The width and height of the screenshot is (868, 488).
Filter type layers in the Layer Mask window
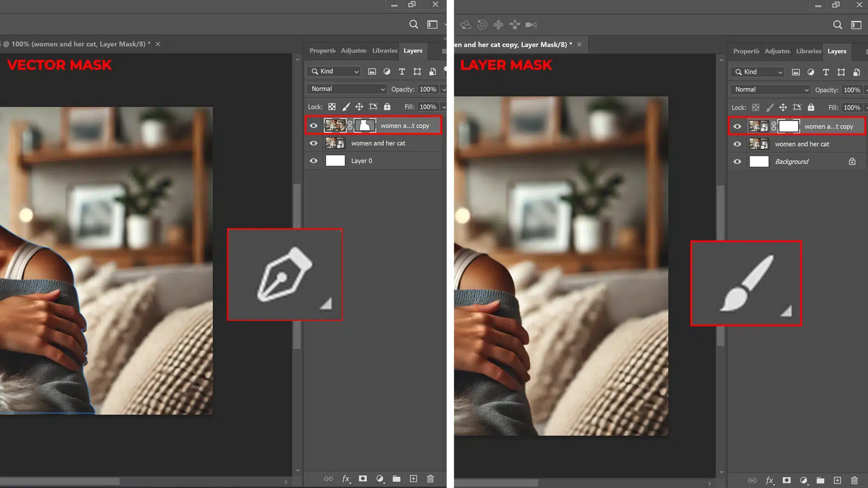[826, 72]
